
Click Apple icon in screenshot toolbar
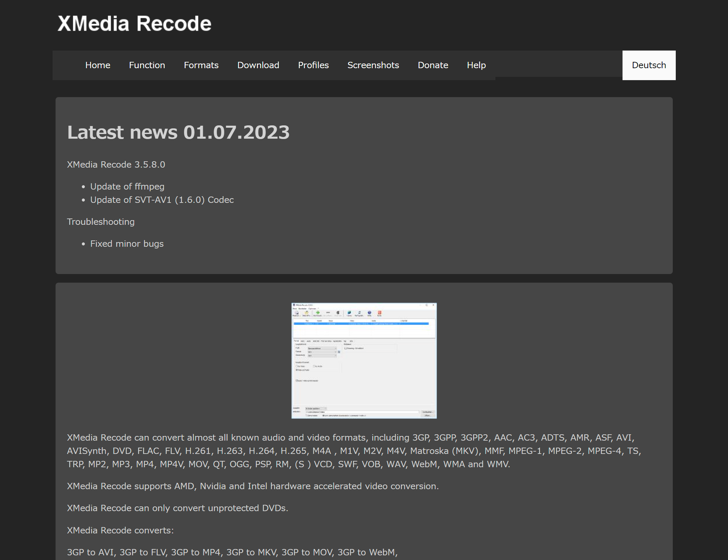(338, 313)
